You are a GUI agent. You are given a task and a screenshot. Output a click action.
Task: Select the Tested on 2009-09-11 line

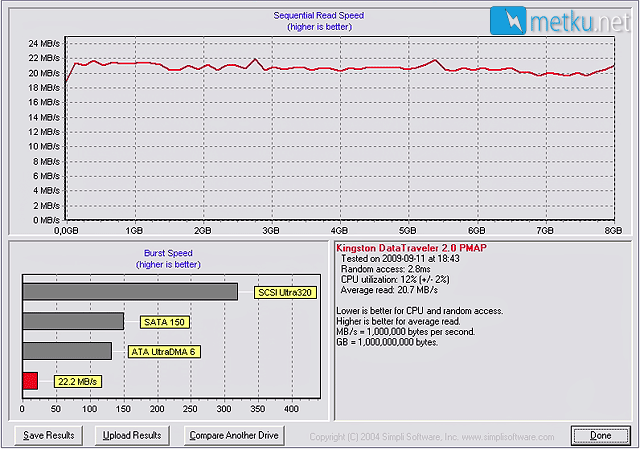[400, 259]
